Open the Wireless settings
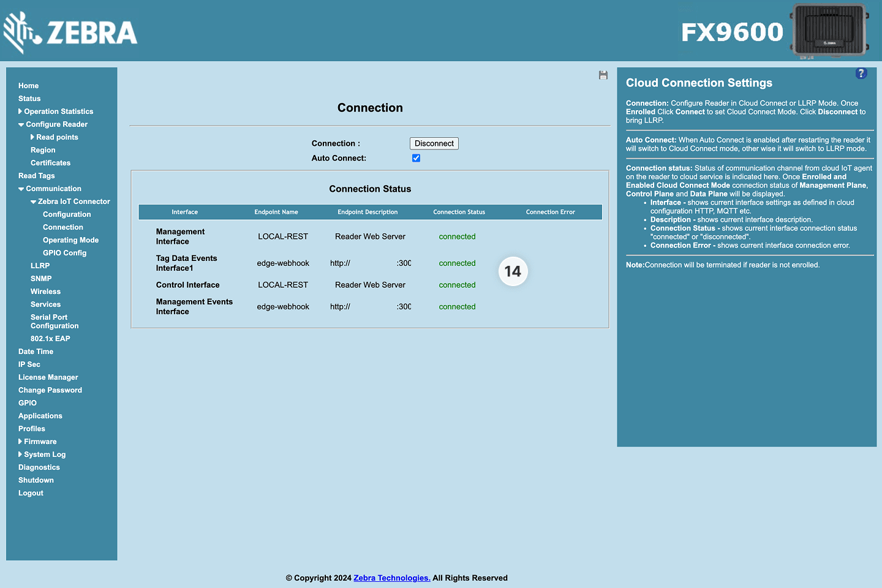Image resolution: width=882 pixels, height=588 pixels. click(45, 292)
